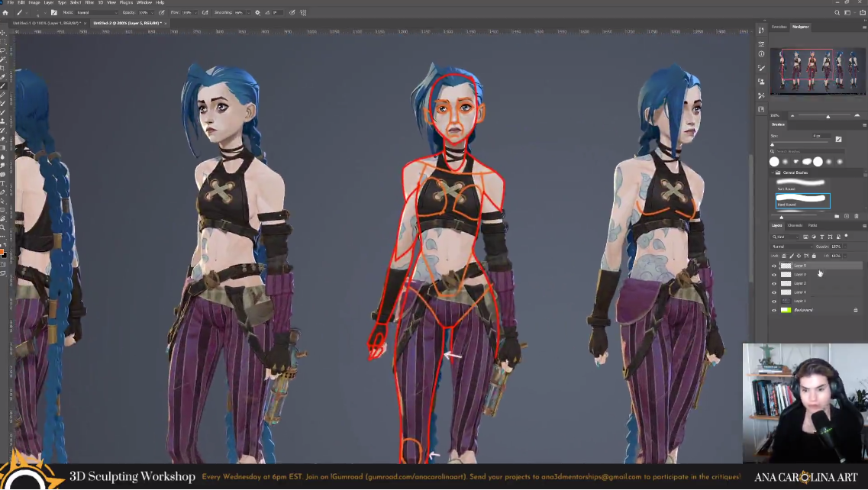Image resolution: width=868 pixels, height=490 pixels.
Task: Select the Soft Round brush preset
Action: pyautogui.click(x=803, y=185)
